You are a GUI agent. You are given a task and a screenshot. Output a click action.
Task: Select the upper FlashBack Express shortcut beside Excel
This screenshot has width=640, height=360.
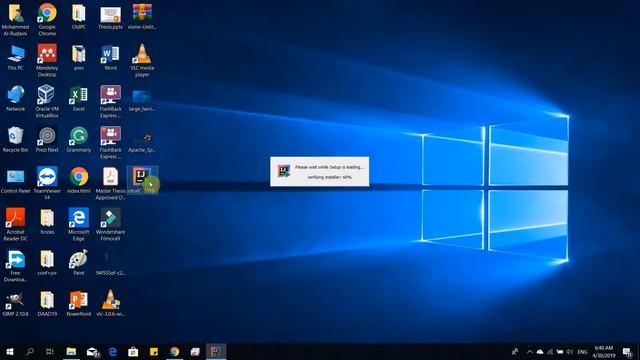[x=110, y=101]
